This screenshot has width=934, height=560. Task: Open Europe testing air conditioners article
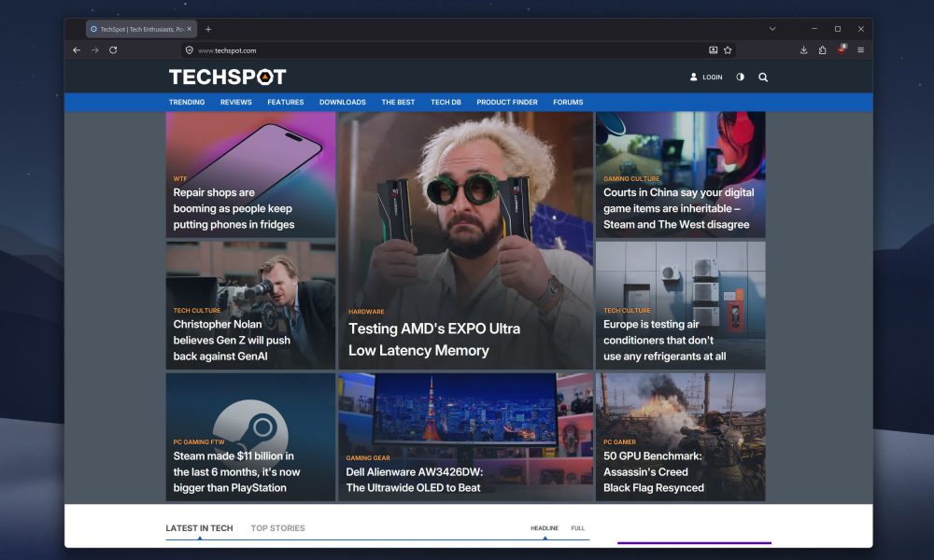pyautogui.click(x=664, y=340)
